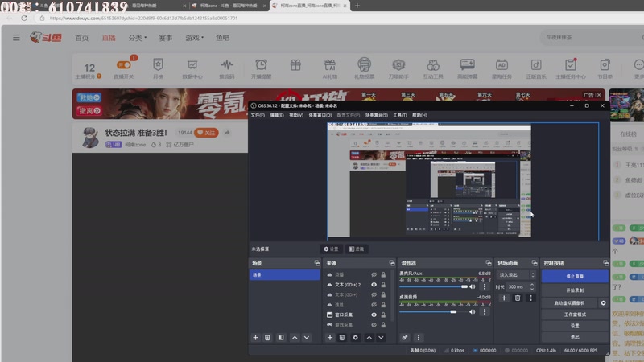
Task: Open 桌面音频 three-dot options
Action: [x=485, y=311]
